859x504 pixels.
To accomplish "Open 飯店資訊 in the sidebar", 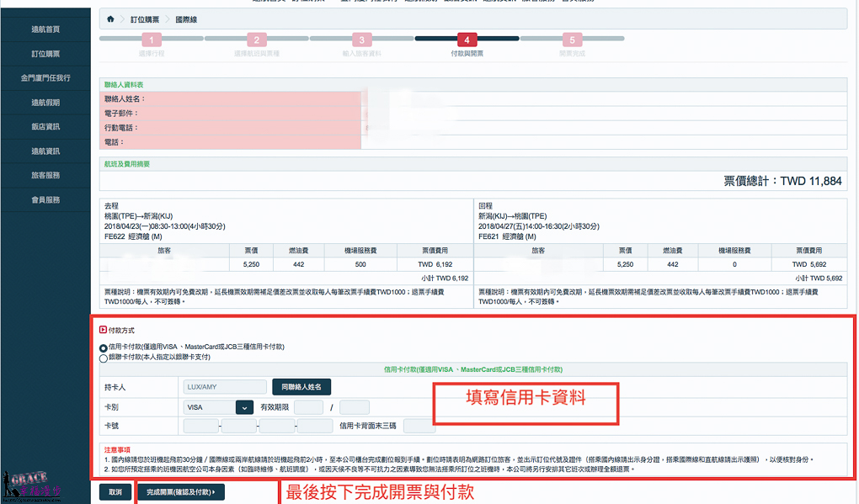I will [x=45, y=126].
